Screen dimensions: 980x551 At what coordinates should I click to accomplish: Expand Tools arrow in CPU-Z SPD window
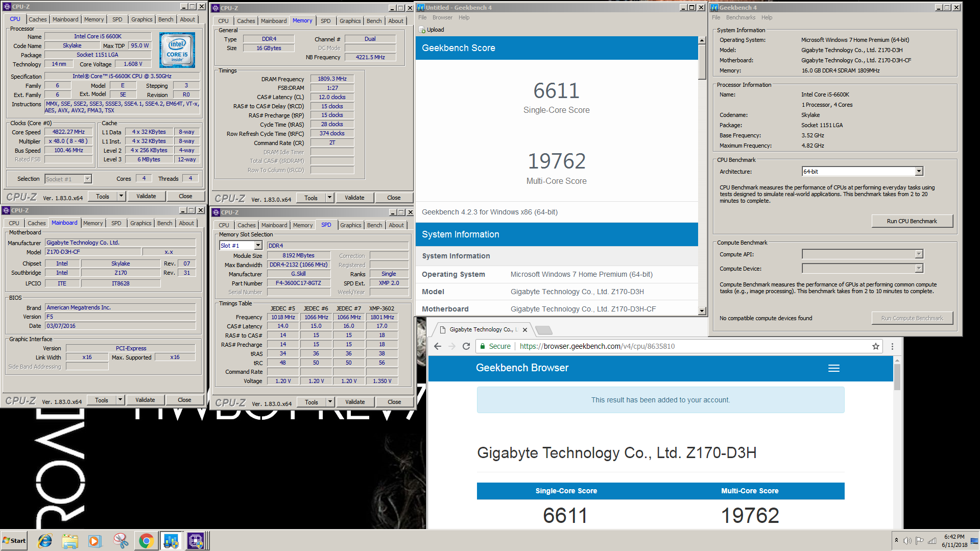[x=330, y=402]
